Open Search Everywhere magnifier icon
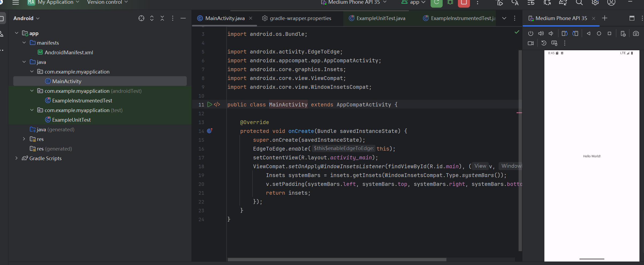The width and height of the screenshot is (644, 265). (x=579, y=2)
